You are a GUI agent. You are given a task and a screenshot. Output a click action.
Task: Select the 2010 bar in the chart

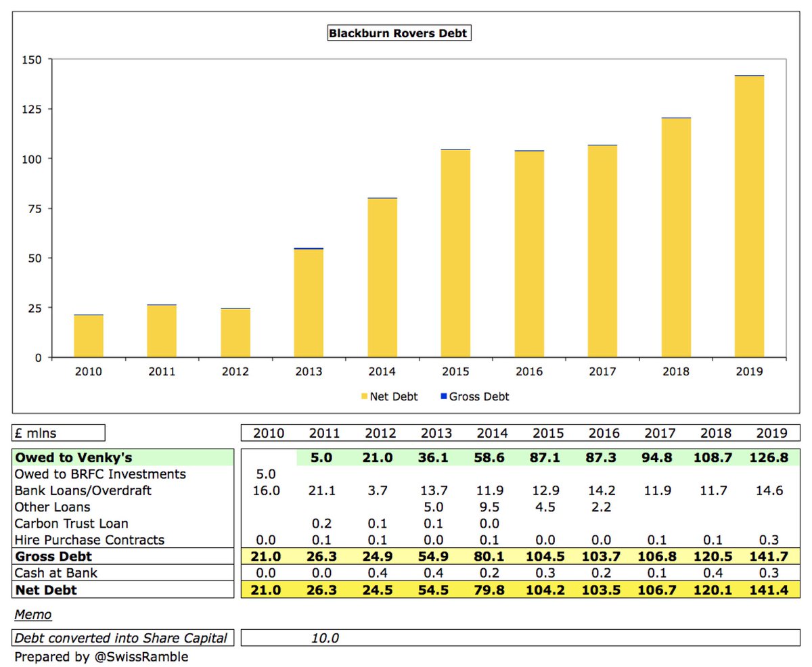(x=89, y=336)
